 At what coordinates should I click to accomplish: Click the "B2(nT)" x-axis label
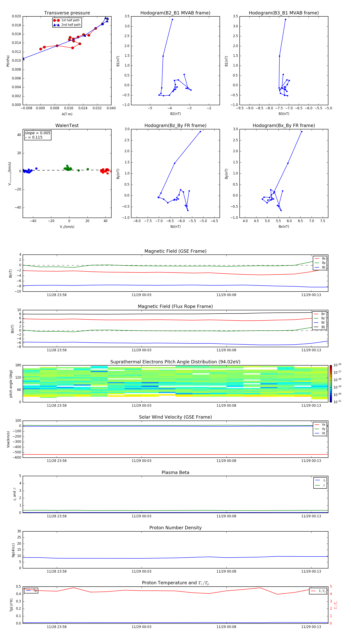tap(175, 114)
